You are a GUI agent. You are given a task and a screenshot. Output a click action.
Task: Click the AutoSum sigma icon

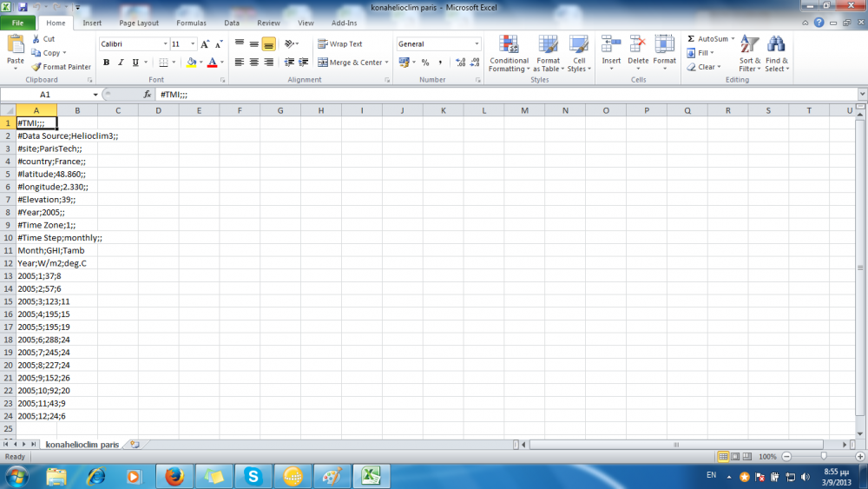[691, 39]
